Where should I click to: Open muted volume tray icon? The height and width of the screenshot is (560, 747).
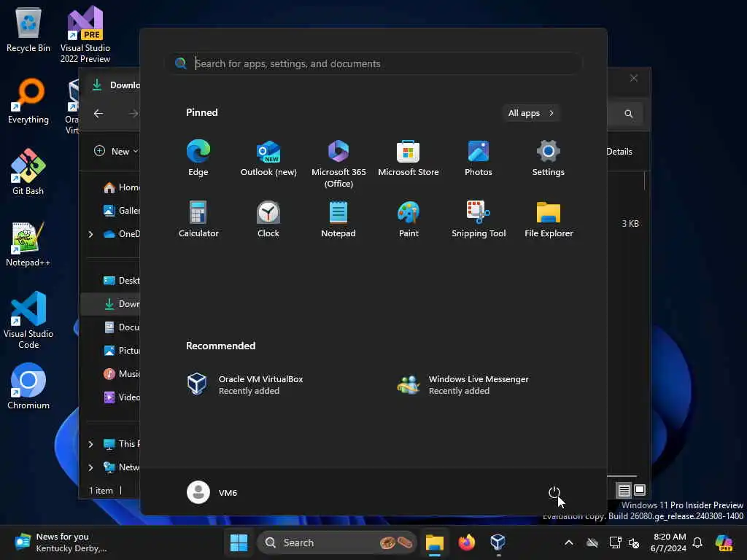(x=634, y=542)
